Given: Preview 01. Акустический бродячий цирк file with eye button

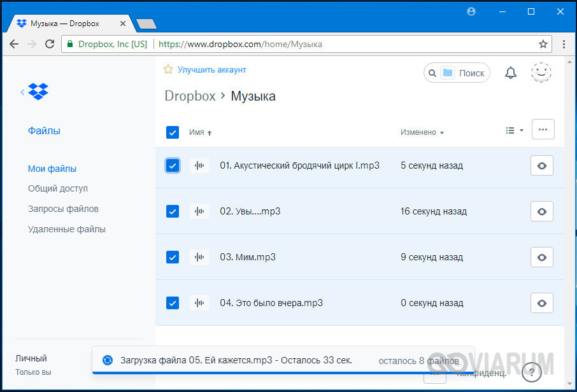Looking at the screenshot, I should pyautogui.click(x=541, y=165).
